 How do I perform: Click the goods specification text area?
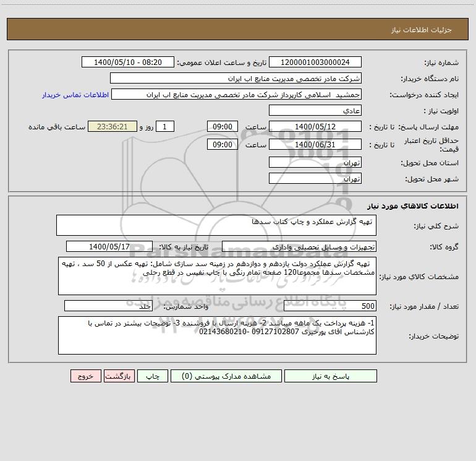pos(217,276)
